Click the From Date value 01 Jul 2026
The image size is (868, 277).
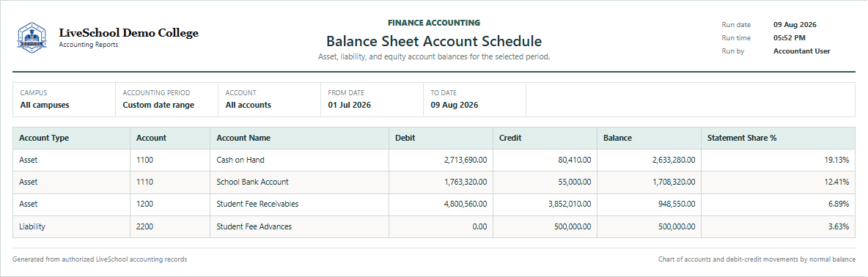[349, 105]
